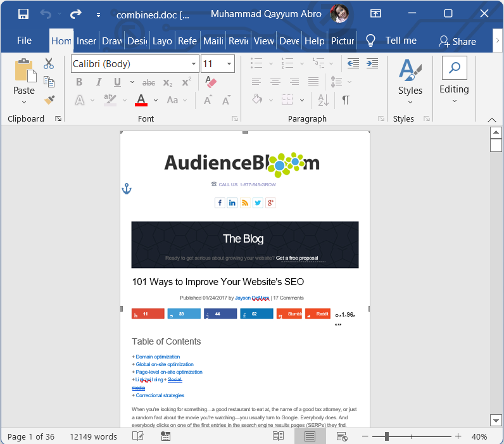Toggle strikethrough formatting
This screenshot has height=444, width=504.
tap(149, 82)
